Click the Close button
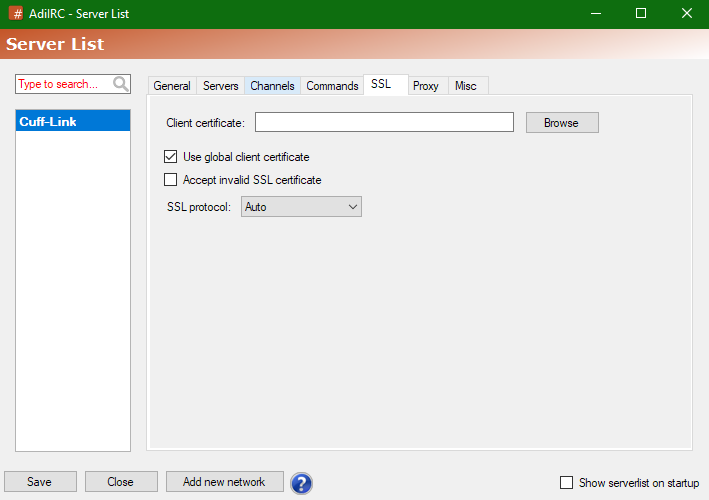Viewport: 709px width, 500px height. [121, 481]
